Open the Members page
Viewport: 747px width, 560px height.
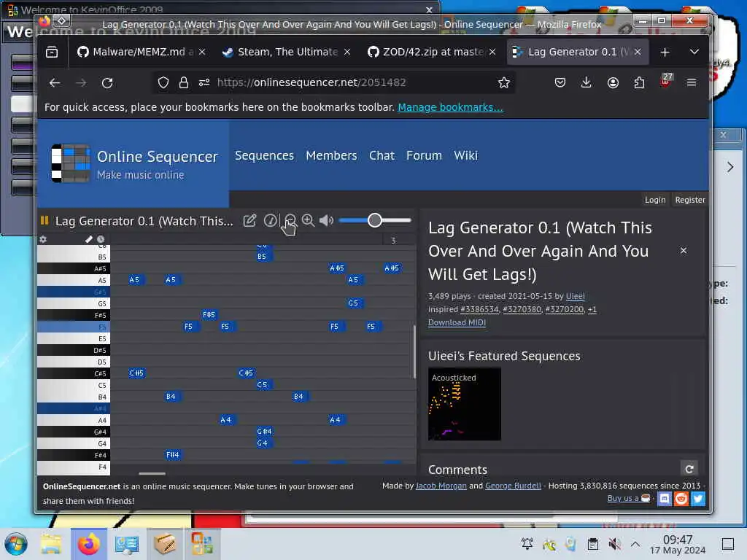point(332,156)
